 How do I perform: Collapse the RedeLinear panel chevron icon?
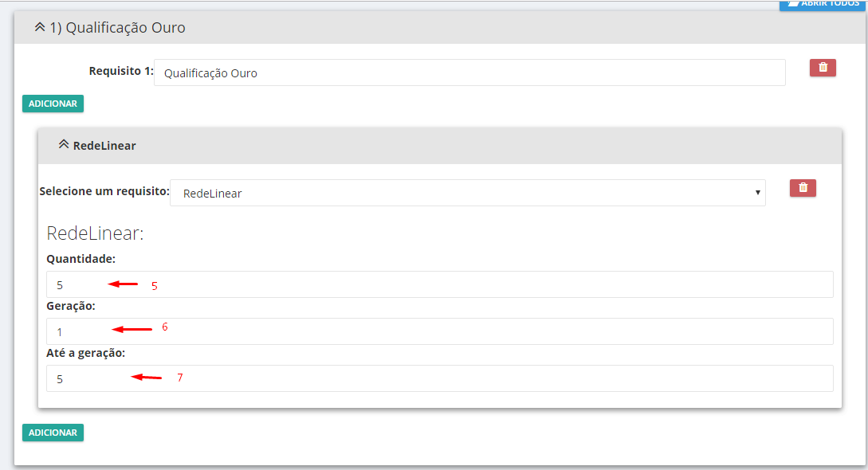(x=64, y=145)
